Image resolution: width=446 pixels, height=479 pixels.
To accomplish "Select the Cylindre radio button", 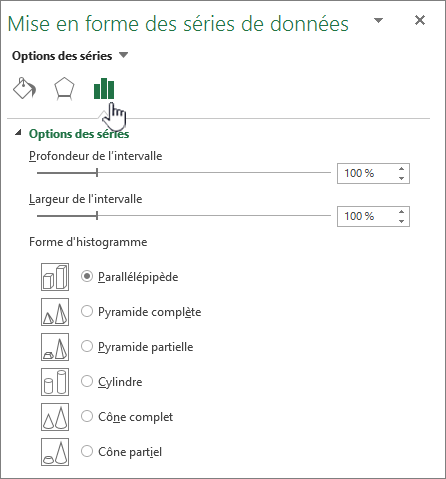I will point(87,381).
